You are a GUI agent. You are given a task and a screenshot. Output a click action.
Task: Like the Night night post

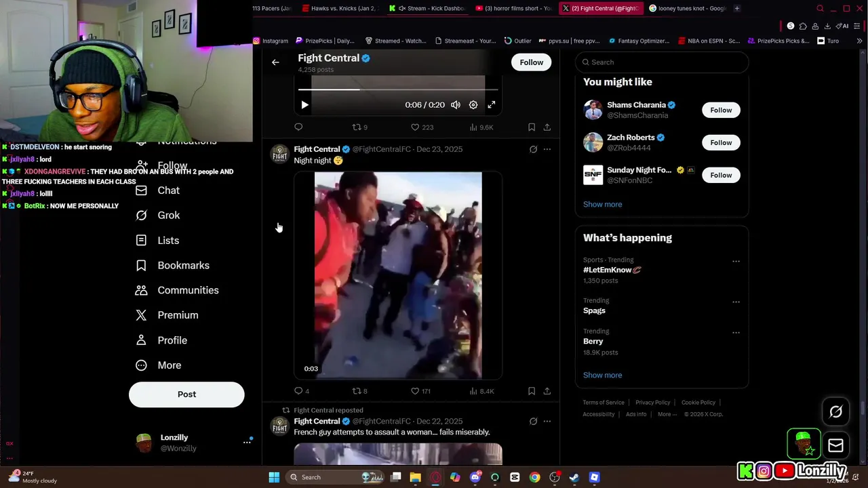[x=422, y=391]
